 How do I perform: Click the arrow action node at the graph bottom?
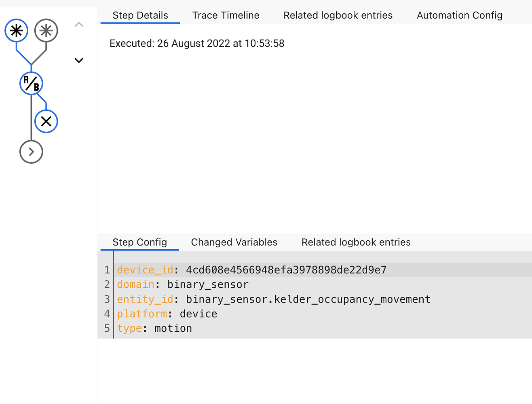(31, 152)
